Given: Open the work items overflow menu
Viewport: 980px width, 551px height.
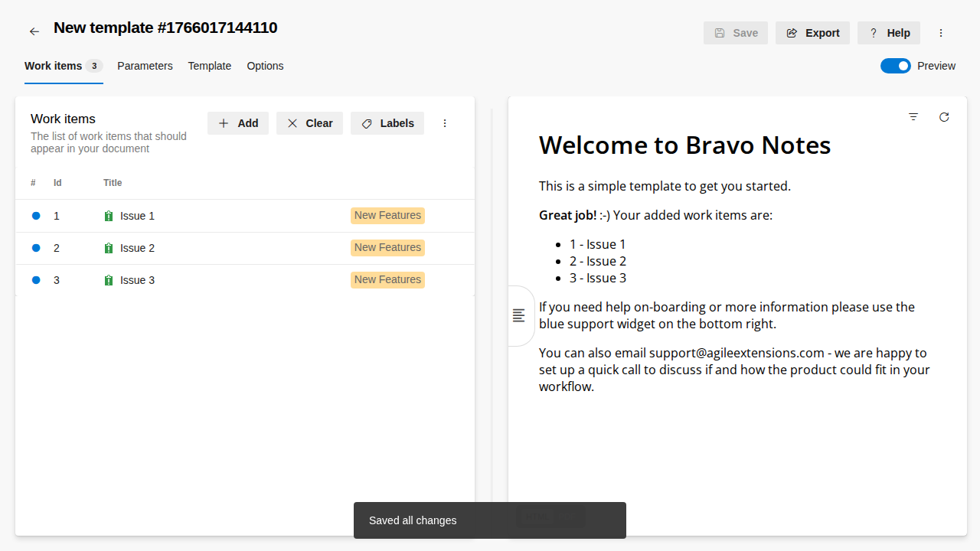Looking at the screenshot, I should (x=445, y=123).
